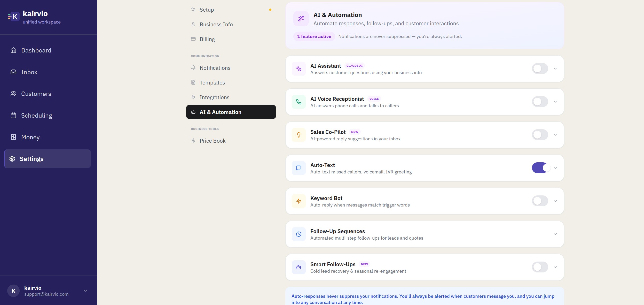
Task: Expand the Smart Follow-Ups chevron
Action: [555, 267]
